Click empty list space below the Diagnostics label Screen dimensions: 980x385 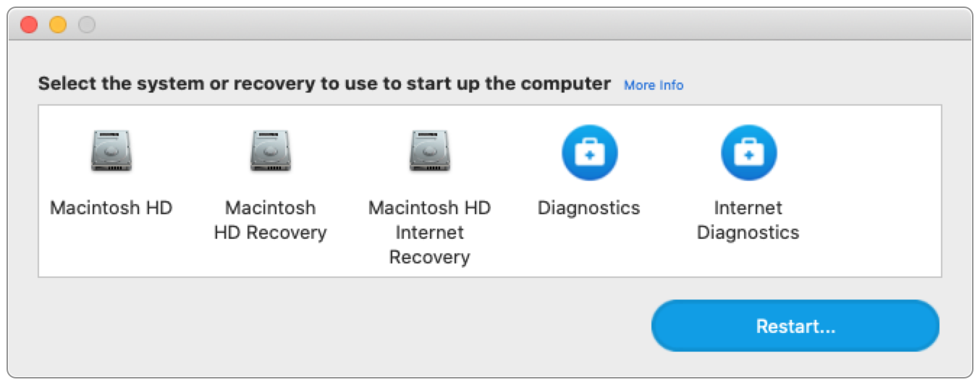click(x=589, y=253)
